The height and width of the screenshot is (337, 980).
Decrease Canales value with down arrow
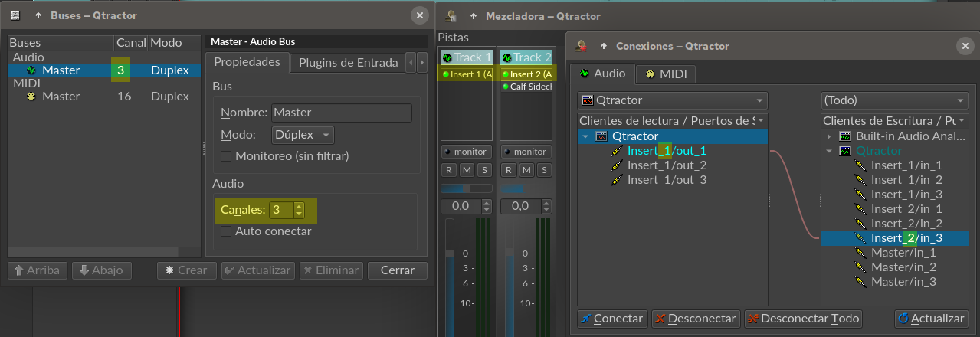[299, 214]
